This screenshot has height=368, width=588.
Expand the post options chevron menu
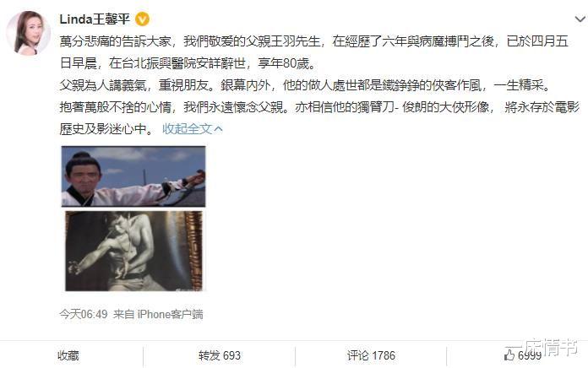(580, 19)
